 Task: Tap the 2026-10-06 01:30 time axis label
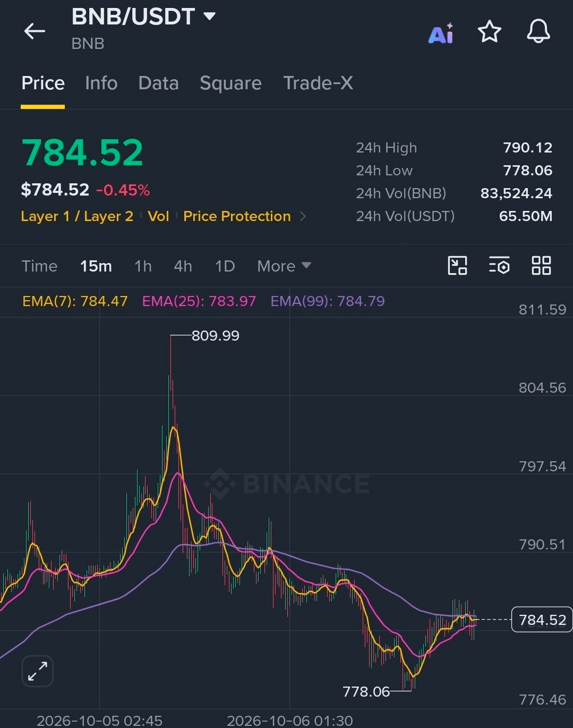click(x=290, y=721)
